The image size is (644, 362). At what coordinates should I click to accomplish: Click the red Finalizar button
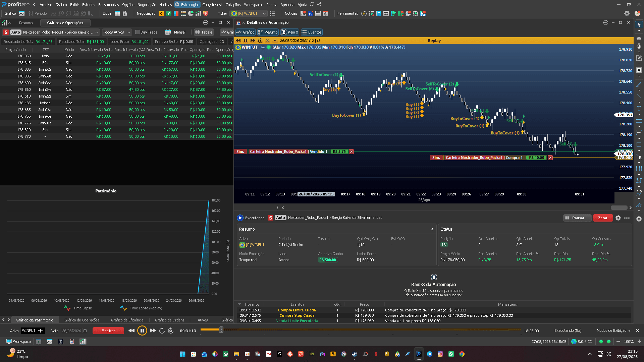(108, 331)
